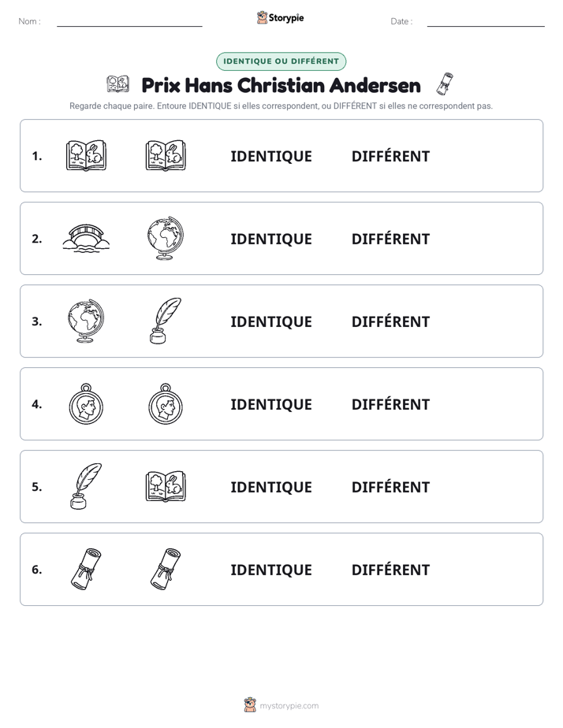
Task: Select DIFFÉRENT for row 5
Action: pos(390,487)
